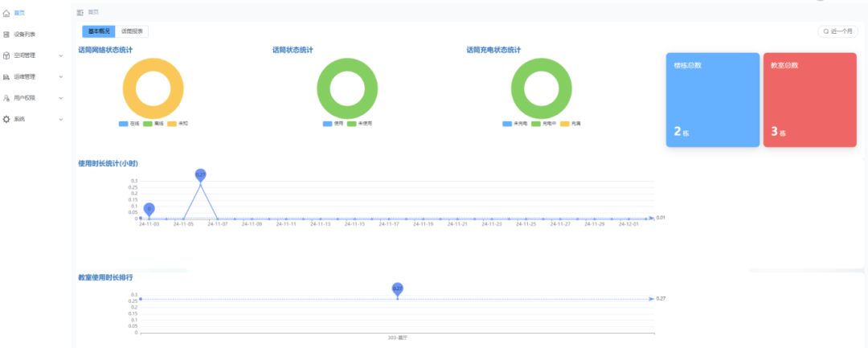
Task: Click the 空间管理 cube icon
Action: click(x=6, y=55)
